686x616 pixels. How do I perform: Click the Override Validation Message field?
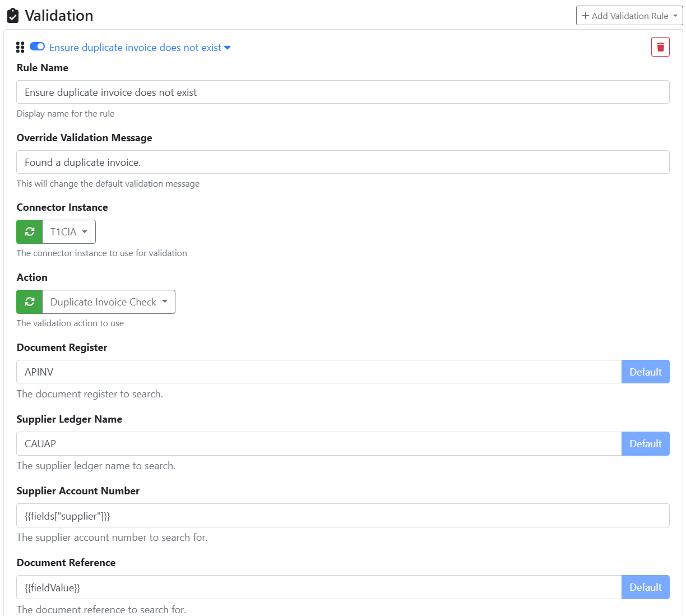point(342,163)
